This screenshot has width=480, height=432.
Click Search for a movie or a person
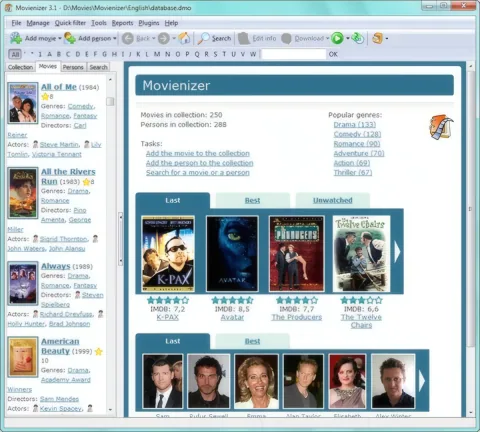(198, 173)
